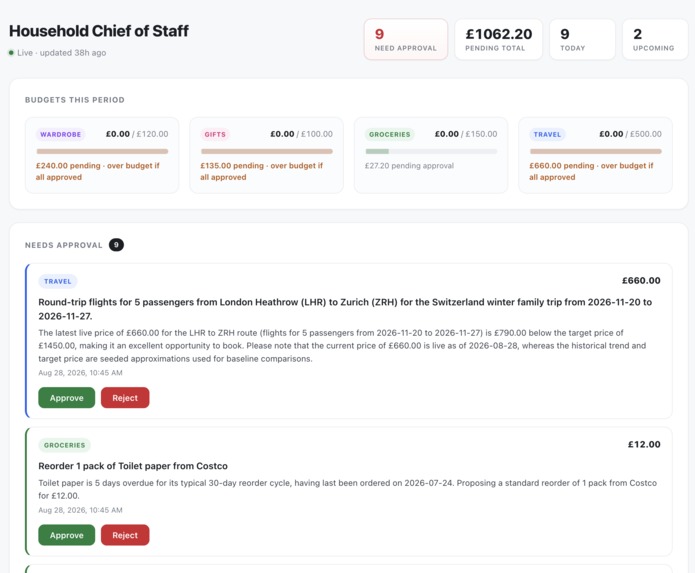Screen dimensions: 695x573
Task: Click the 'Needs Approval' section label
Action: (x=63, y=245)
